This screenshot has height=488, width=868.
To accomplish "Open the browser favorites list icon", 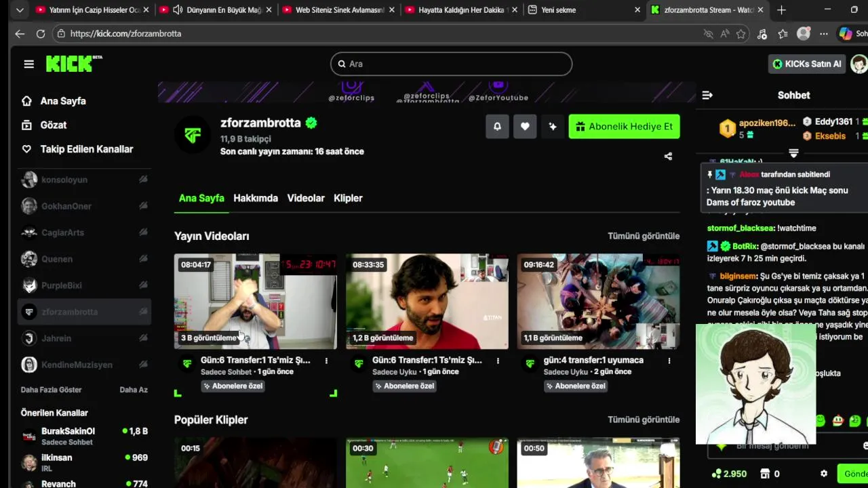I will click(783, 34).
